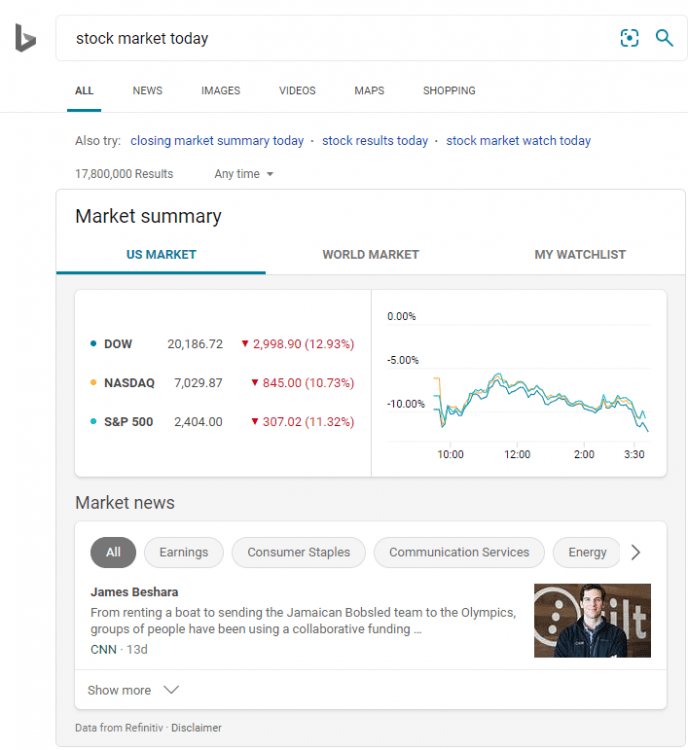The height and width of the screenshot is (750, 688).
Task: Open the MY WATCHLIST tab
Action: point(580,255)
